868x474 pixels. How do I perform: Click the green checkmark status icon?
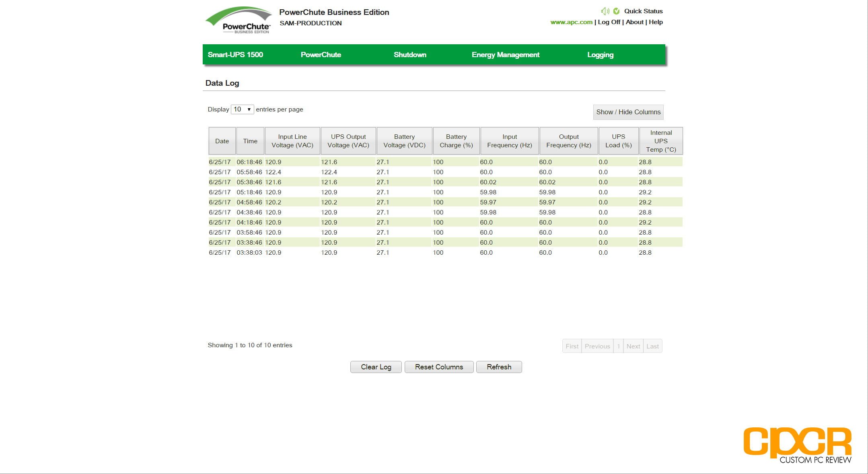click(x=616, y=11)
